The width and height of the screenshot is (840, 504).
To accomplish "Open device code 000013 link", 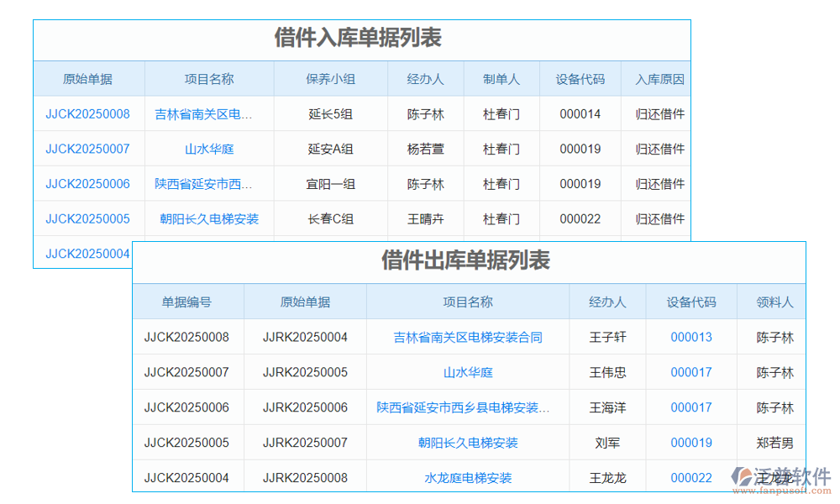I will click(690, 338).
